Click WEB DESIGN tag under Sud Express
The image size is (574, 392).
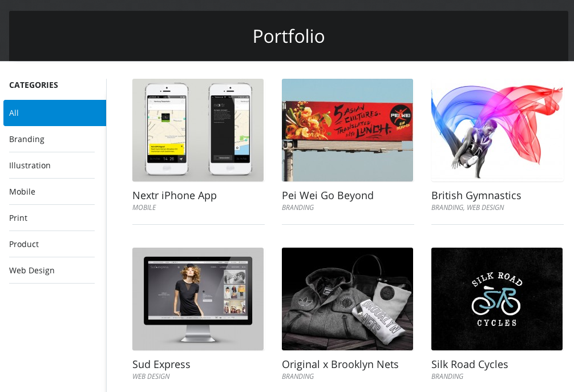pyautogui.click(x=151, y=376)
